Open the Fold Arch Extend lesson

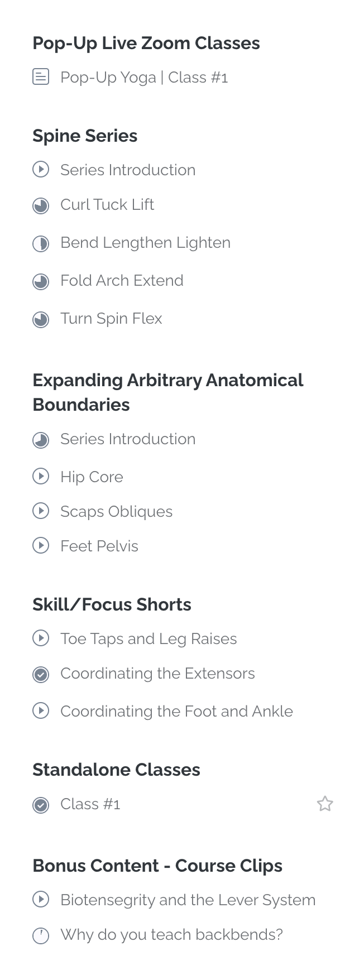(122, 280)
